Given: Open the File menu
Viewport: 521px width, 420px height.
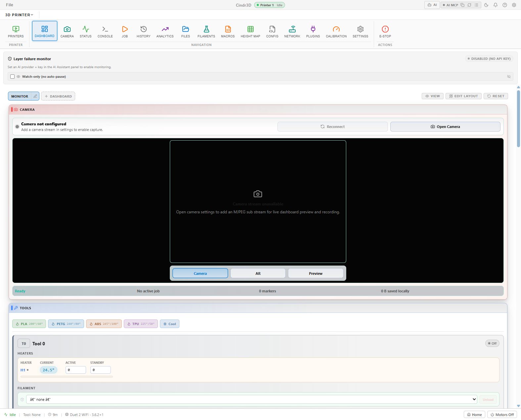Looking at the screenshot, I should click(x=10, y=5).
